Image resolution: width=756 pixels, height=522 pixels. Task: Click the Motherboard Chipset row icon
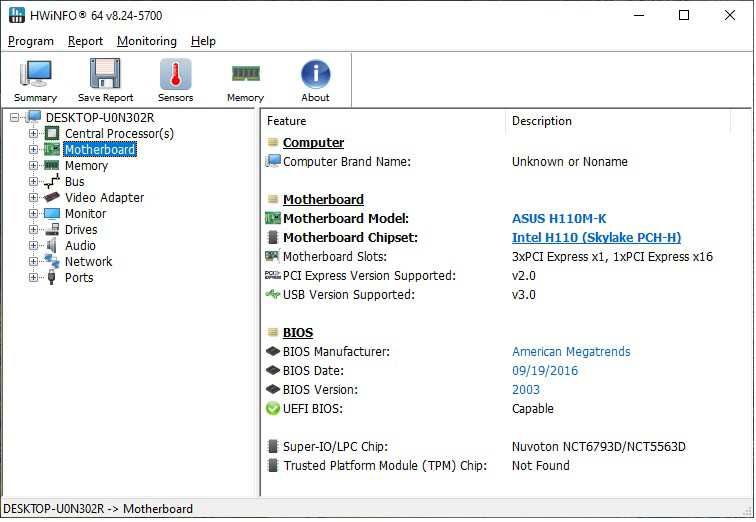click(x=273, y=237)
